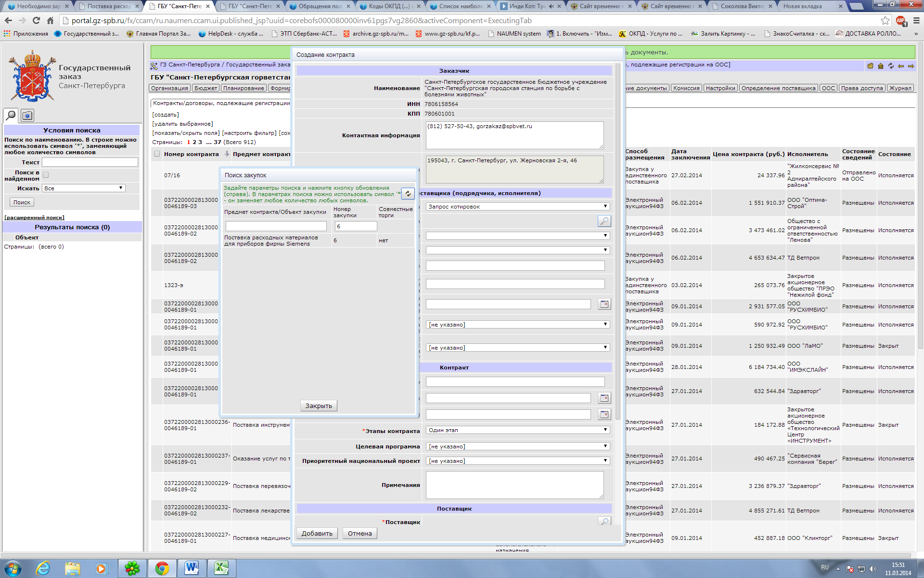Click the home icon in portal header
Viewport: 924px width, 578px height.
click(x=880, y=66)
